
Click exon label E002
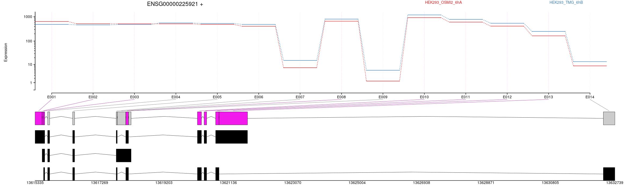[93, 97]
